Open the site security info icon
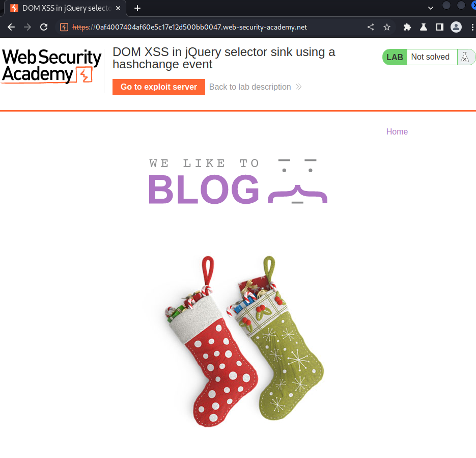This screenshot has width=476, height=458. [64, 28]
